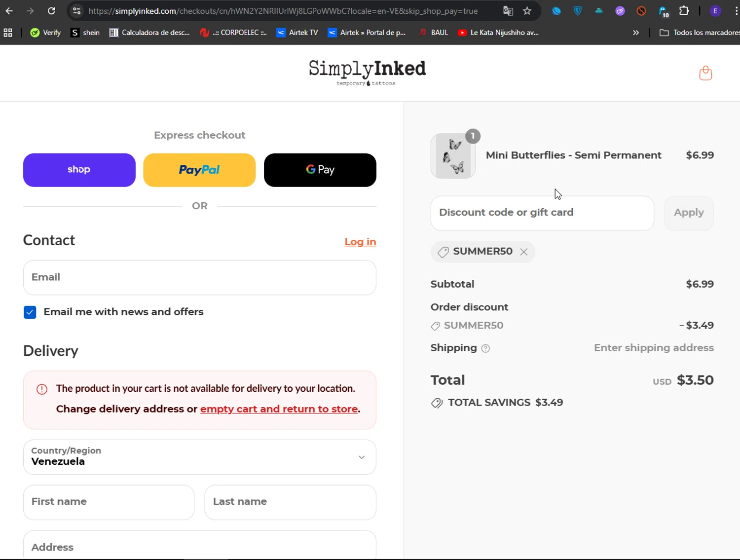Click the delivery error alert icon
The image size is (740, 560).
(x=42, y=389)
